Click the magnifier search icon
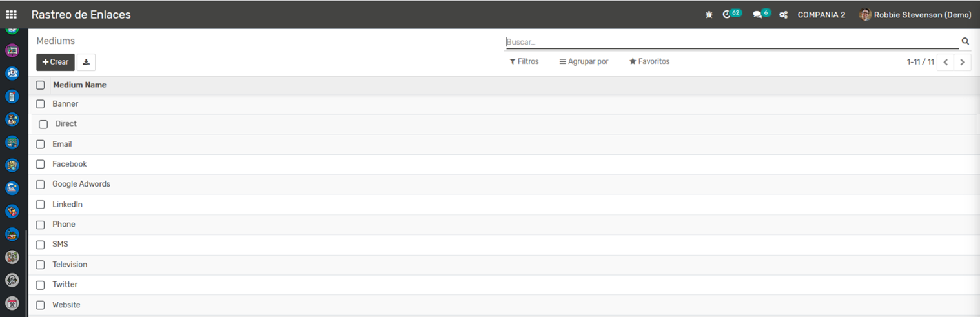Image resolution: width=980 pixels, height=317 pixels. click(x=965, y=41)
